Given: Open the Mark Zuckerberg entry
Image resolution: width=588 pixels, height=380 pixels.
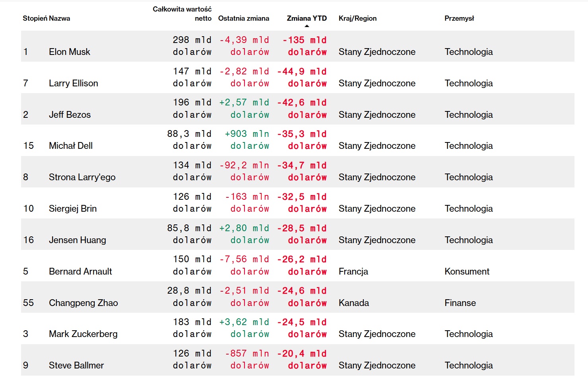Looking at the screenshot, I should click(x=83, y=334).
